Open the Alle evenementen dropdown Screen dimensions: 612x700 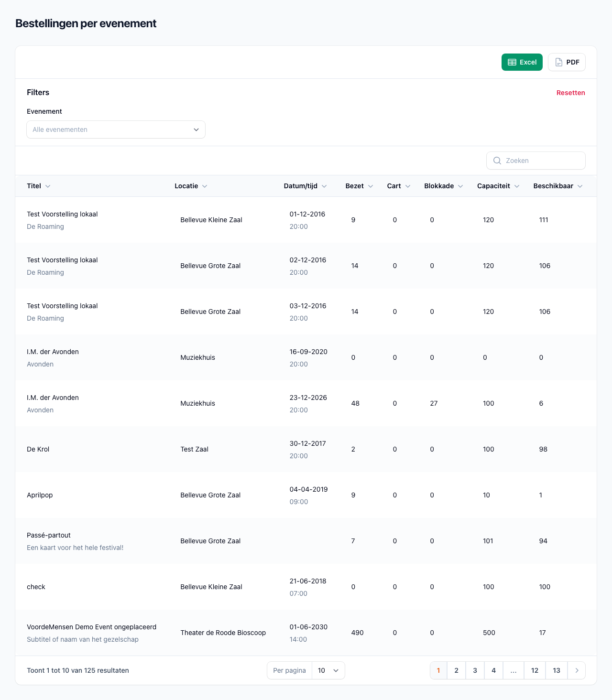(x=116, y=129)
